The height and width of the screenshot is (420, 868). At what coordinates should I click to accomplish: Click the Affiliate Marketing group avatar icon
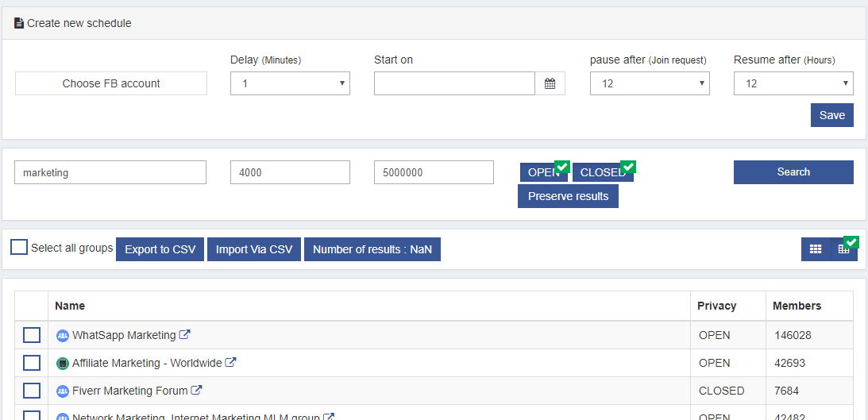tap(63, 364)
